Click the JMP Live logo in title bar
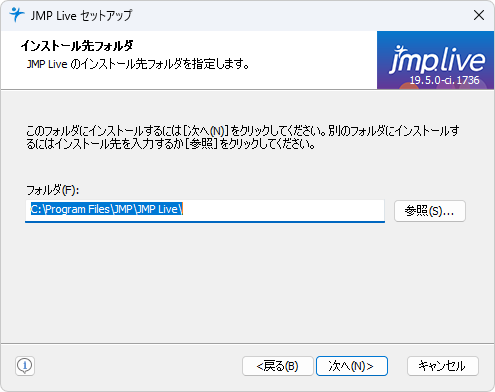Screen dimensions: 495x392 (16, 15)
